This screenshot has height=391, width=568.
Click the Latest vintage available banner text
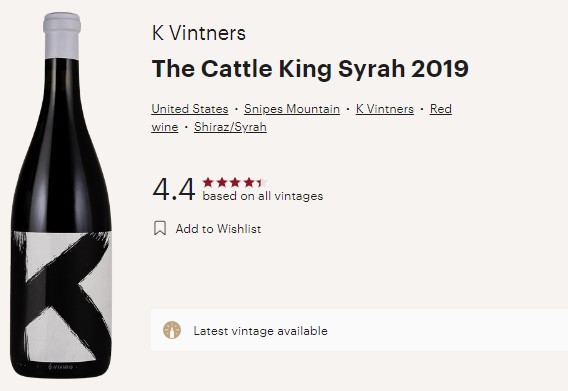pos(260,331)
